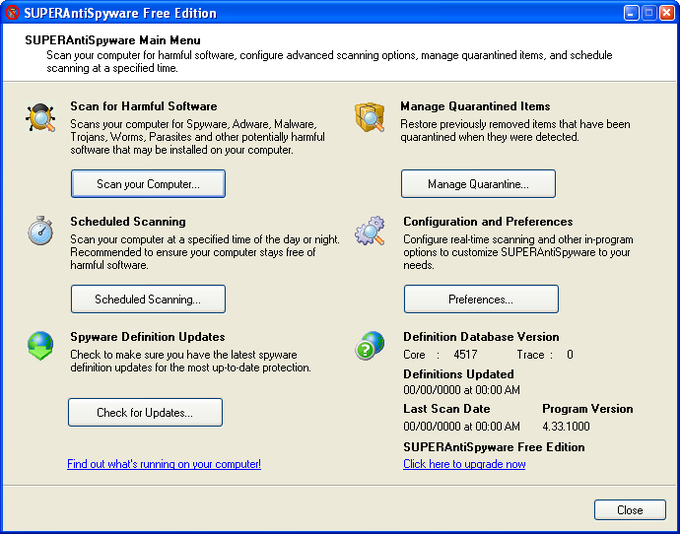Click the Core version value 4517
The image size is (680, 534).
pyautogui.click(x=465, y=355)
